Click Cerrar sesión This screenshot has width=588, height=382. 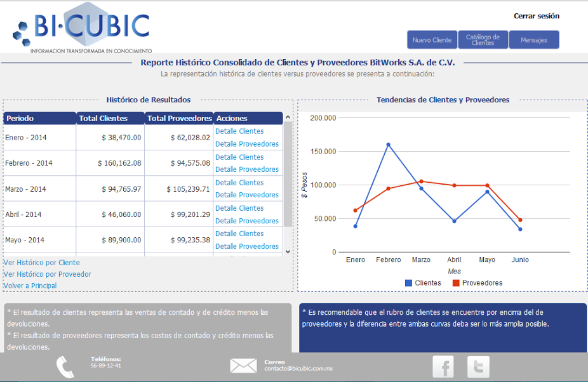[537, 16]
